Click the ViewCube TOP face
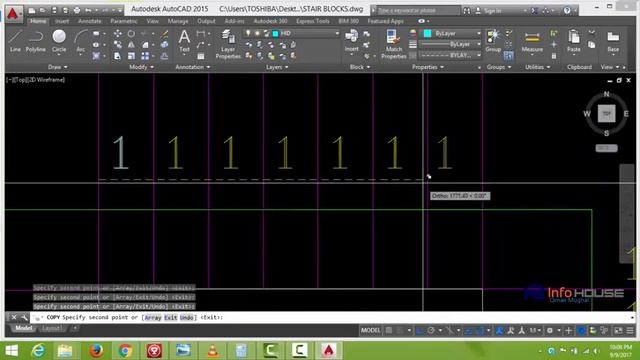 [606, 113]
